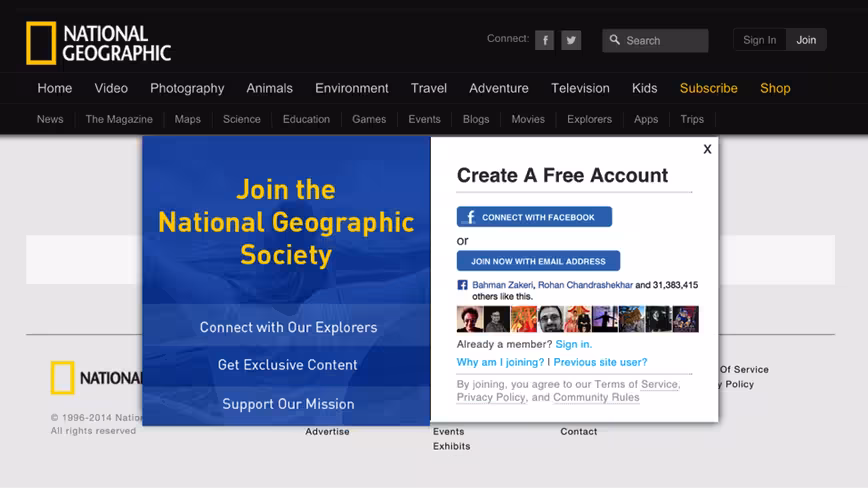Open the Exhibits footer link
This screenshot has height=488, width=868.
(452, 447)
